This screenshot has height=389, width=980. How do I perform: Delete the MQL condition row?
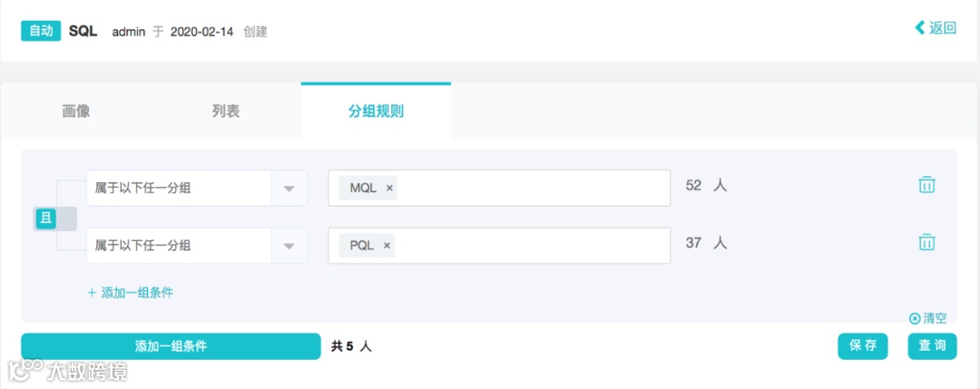point(926,185)
